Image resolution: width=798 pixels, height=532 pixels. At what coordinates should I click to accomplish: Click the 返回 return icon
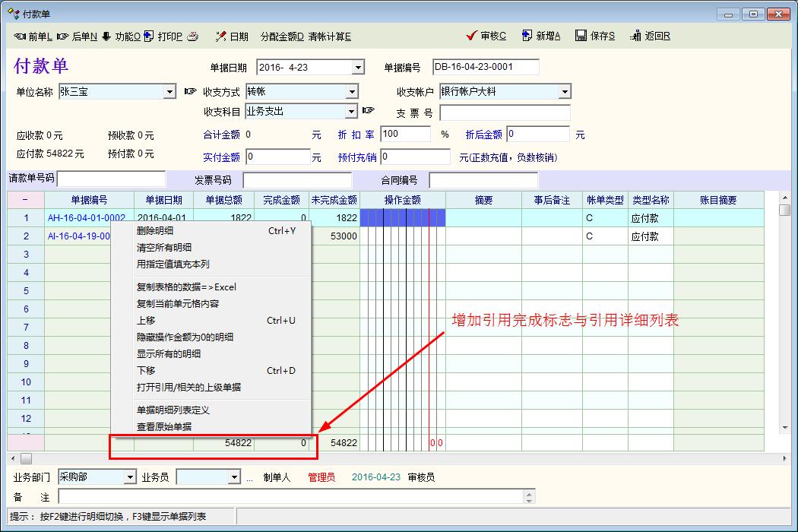pyautogui.click(x=635, y=36)
